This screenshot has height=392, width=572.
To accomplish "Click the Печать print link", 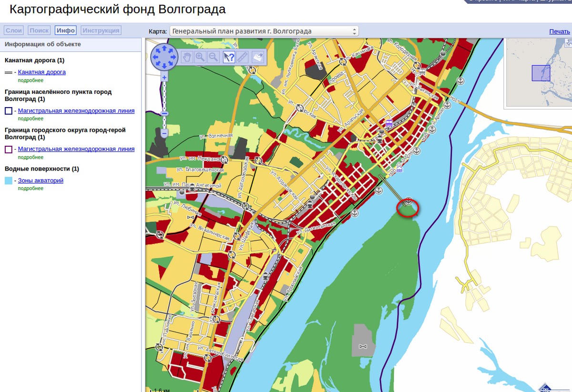I will (x=559, y=31).
